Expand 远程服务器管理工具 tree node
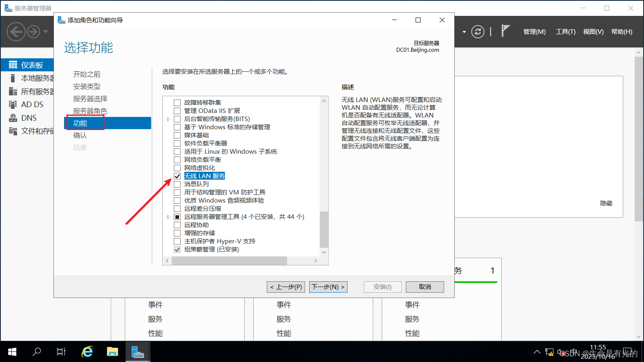The image size is (644, 362). (168, 217)
